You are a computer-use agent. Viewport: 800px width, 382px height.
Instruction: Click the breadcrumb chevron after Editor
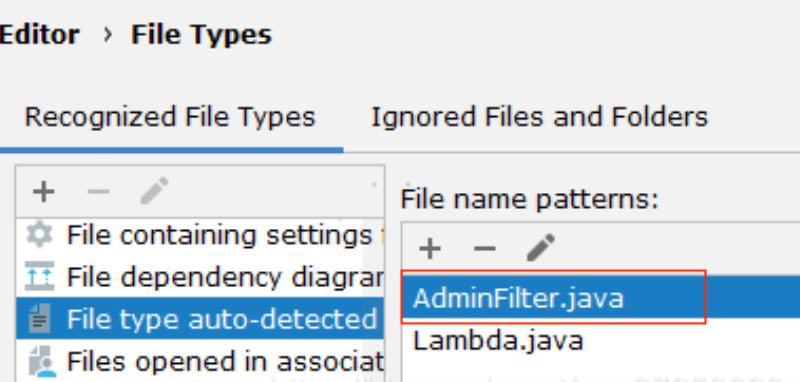pyautogui.click(x=107, y=35)
